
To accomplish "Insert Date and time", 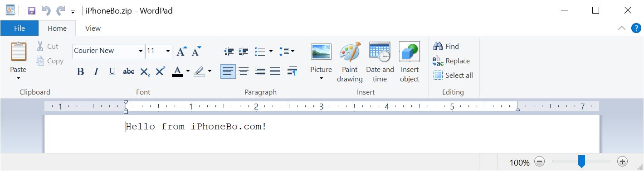I will (380, 62).
